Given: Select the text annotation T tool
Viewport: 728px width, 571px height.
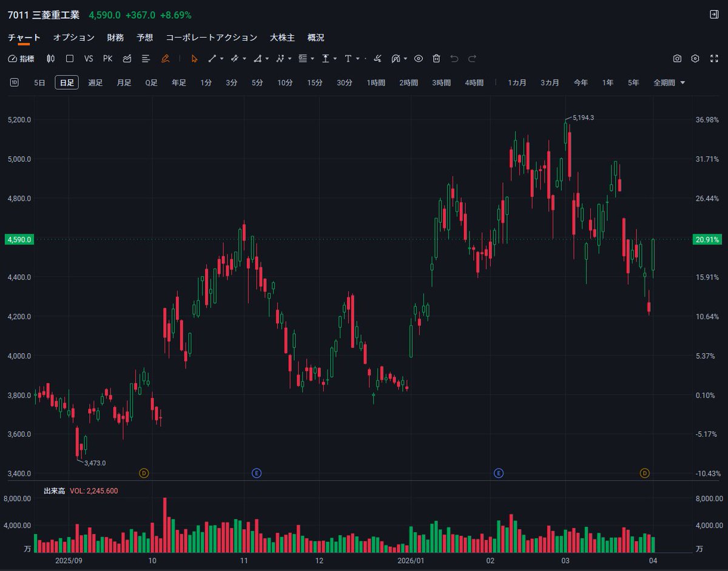Looking at the screenshot, I should pyautogui.click(x=348, y=59).
